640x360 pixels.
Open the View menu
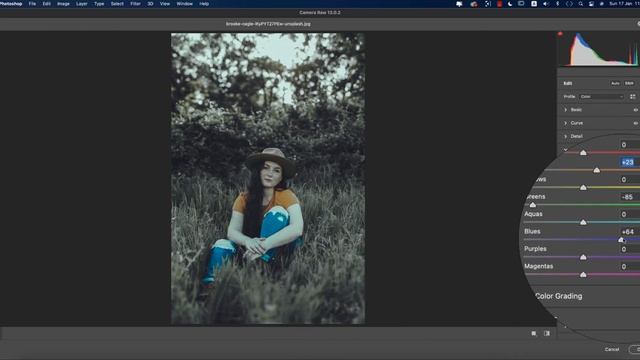click(165, 4)
